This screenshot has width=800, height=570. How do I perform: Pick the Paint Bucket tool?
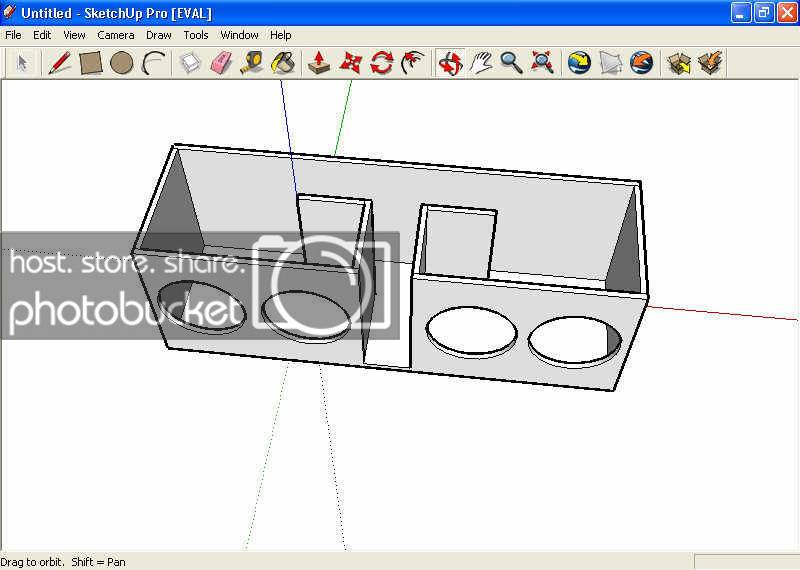point(283,63)
